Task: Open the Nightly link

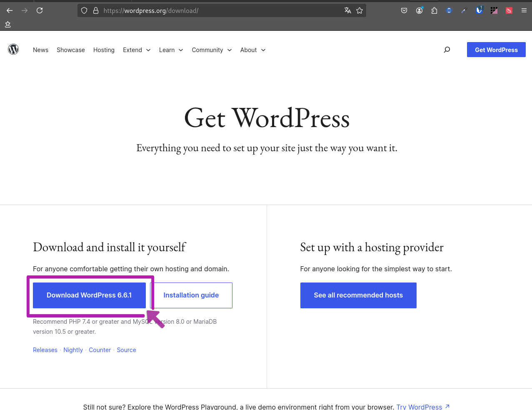Action: tap(73, 350)
